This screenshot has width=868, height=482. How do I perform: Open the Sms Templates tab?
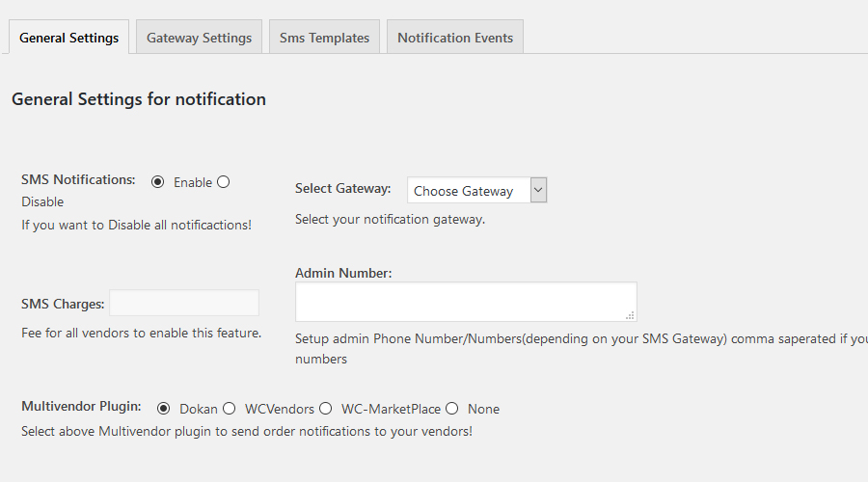324,38
